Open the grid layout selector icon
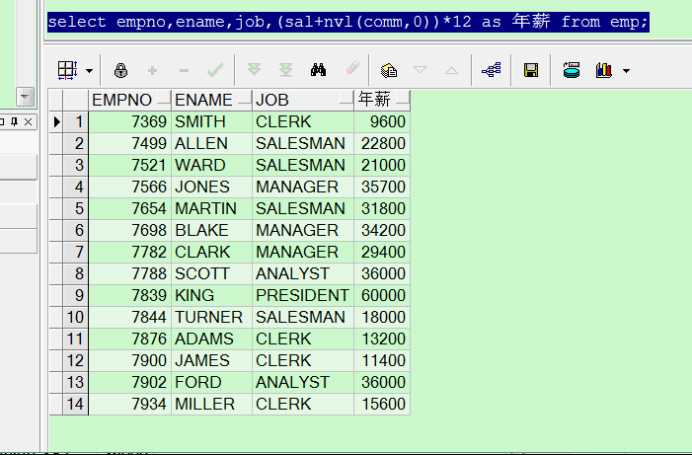Screen dimensions: 692x455 pyautogui.click(x=67, y=70)
